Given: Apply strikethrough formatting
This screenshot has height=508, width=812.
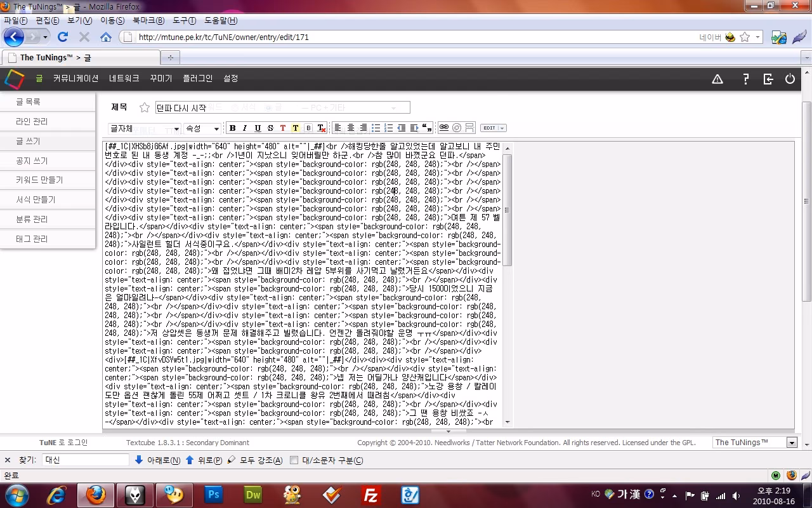Looking at the screenshot, I should pyautogui.click(x=270, y=128).
